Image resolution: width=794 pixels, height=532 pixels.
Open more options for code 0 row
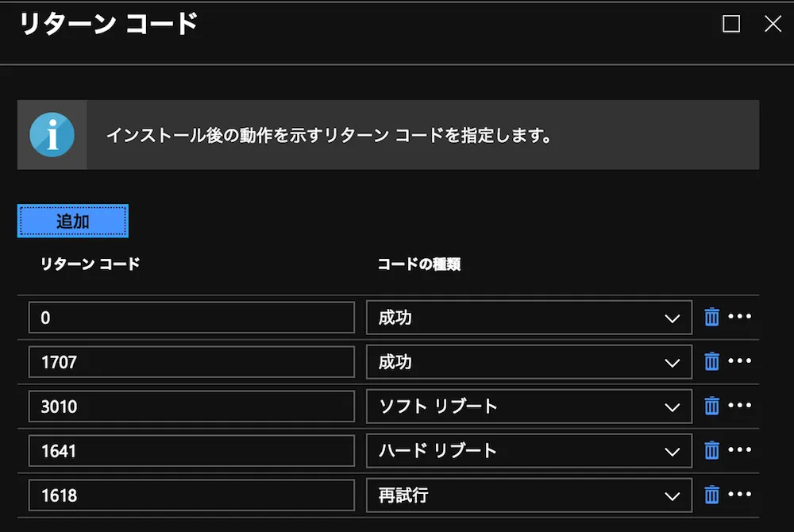pyautogui.click(x=739, y=317)
